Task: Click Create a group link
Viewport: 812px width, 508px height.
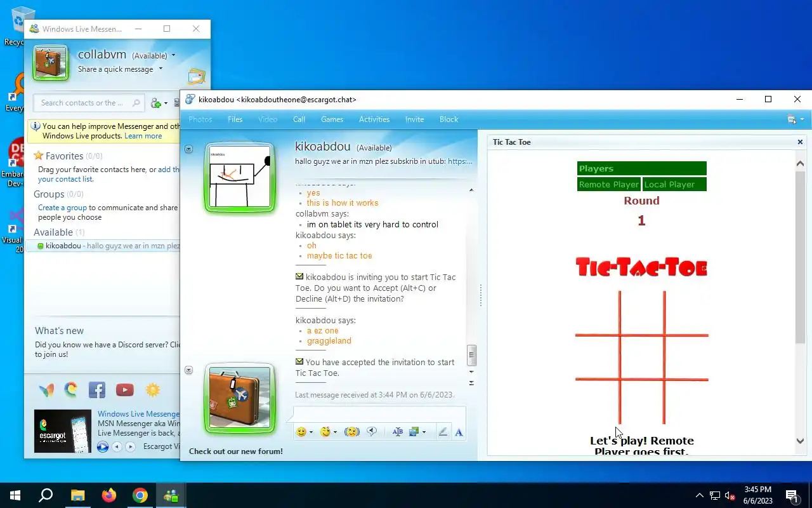Action: coord(62,208)
